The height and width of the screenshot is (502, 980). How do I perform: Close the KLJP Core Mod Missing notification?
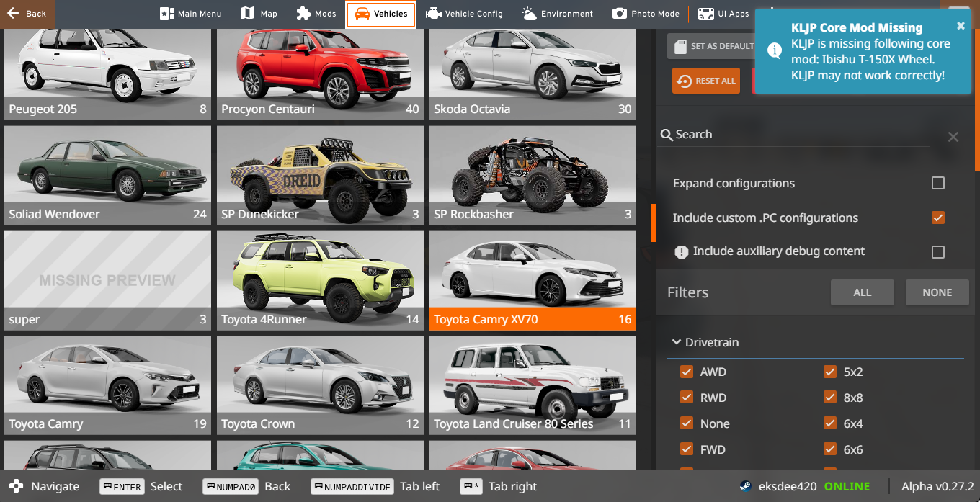coord(961,26)
